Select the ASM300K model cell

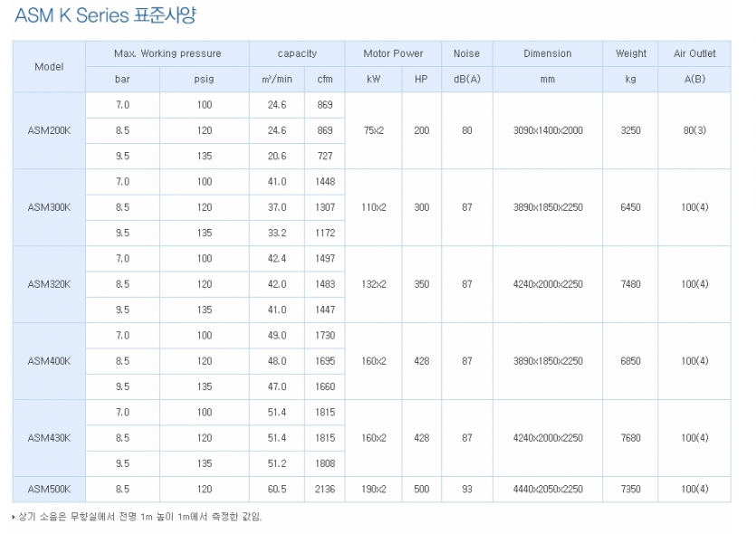(49, 207)
